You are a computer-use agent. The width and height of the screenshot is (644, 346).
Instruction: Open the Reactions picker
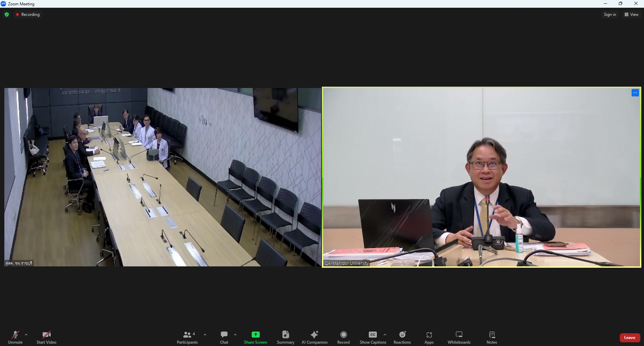(x=402, y=337)
